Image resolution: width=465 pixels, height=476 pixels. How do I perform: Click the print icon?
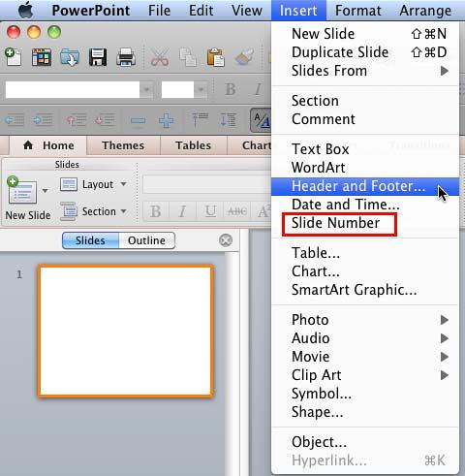[126, 57]
